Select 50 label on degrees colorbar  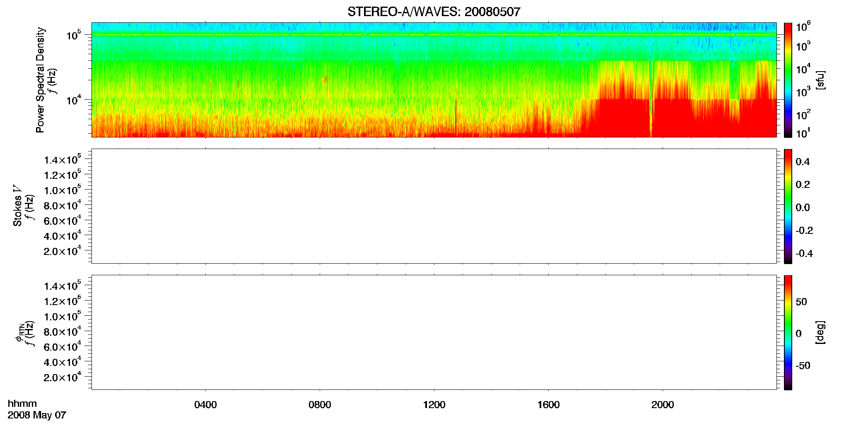click(x=801, y=301)
